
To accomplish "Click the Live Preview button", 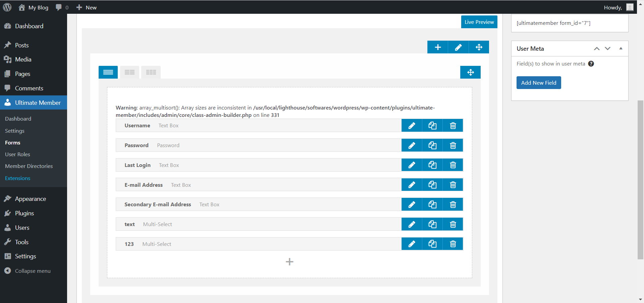I will coord(479,22).
